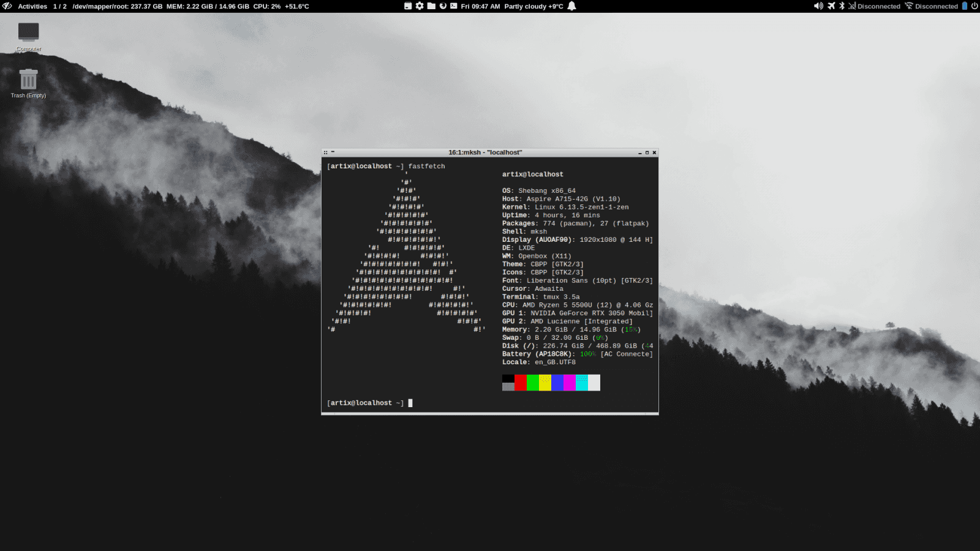Open the Partly cloudy +9°C weather applet
This screenshot has width=980, height=551.
533,6
